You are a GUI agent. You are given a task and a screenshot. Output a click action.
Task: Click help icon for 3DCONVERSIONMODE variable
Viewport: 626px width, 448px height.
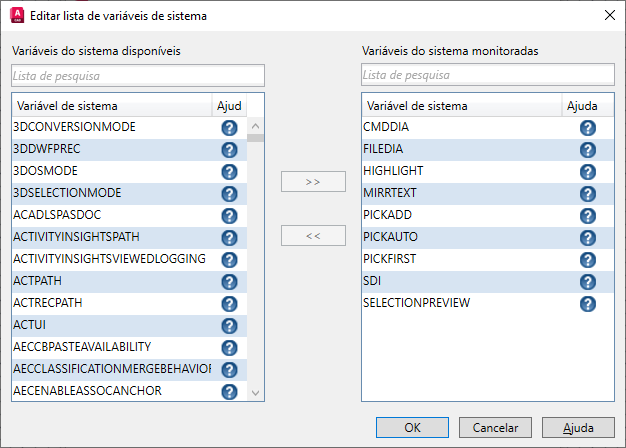coord(229,128)
